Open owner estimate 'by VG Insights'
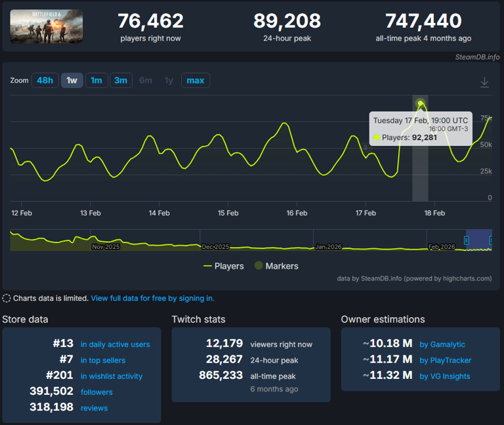Viewport: 504px width, 425px height. click(x=445, y=376)
